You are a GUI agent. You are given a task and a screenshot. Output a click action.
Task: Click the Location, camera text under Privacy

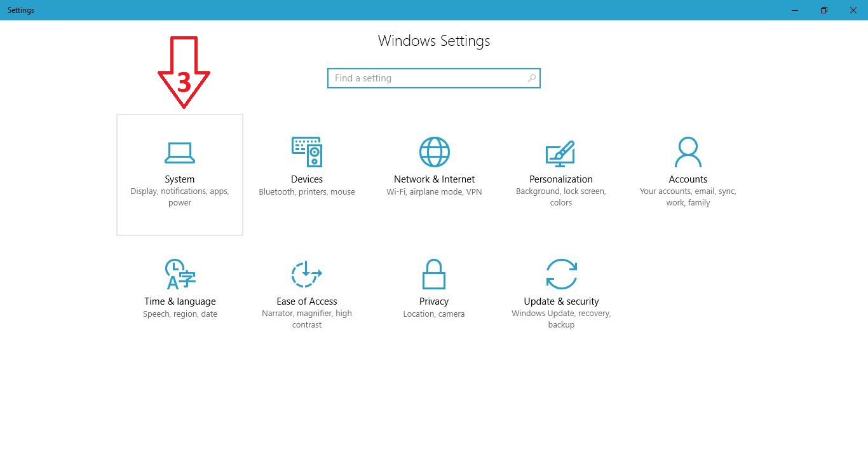(434, 314)
